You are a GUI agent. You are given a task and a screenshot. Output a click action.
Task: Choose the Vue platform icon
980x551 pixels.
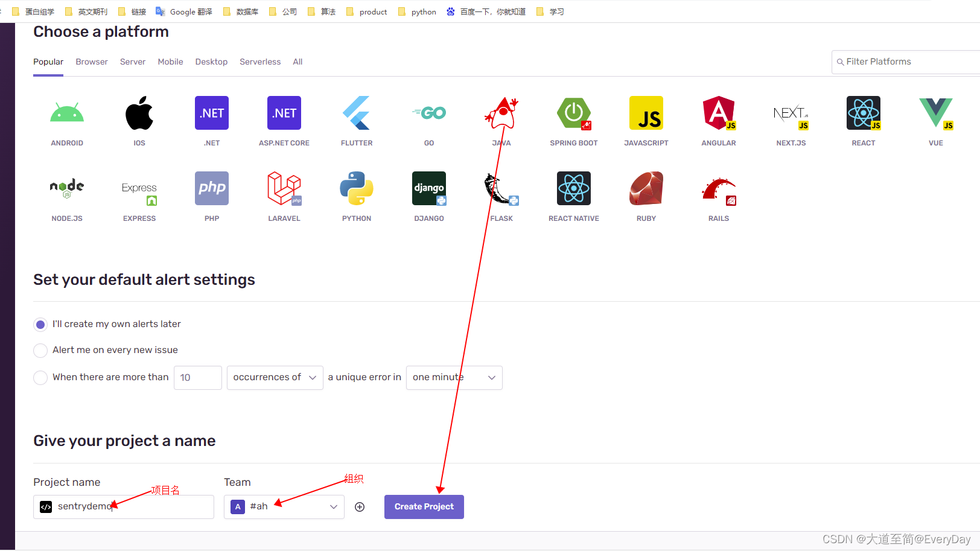click(x=936, y=113)
